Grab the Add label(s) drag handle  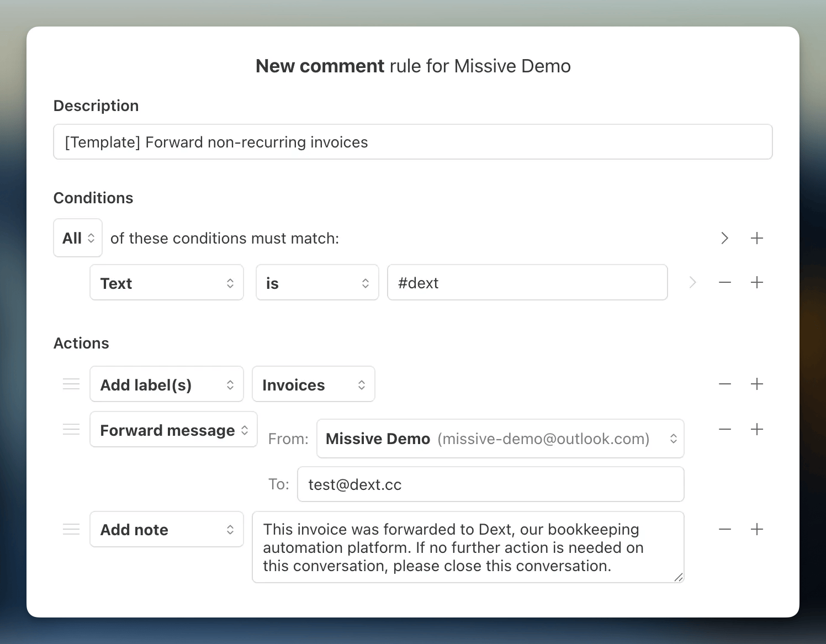click(x=71, y=384)
